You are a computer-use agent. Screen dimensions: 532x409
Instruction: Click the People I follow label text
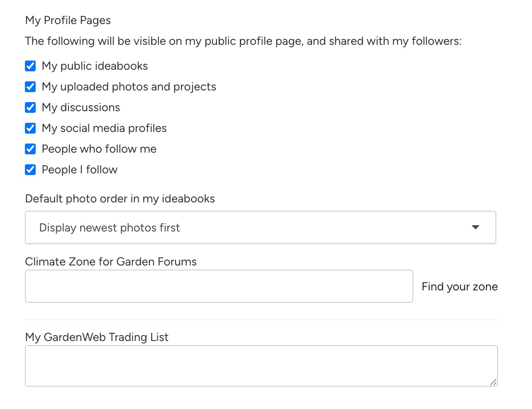80,170
